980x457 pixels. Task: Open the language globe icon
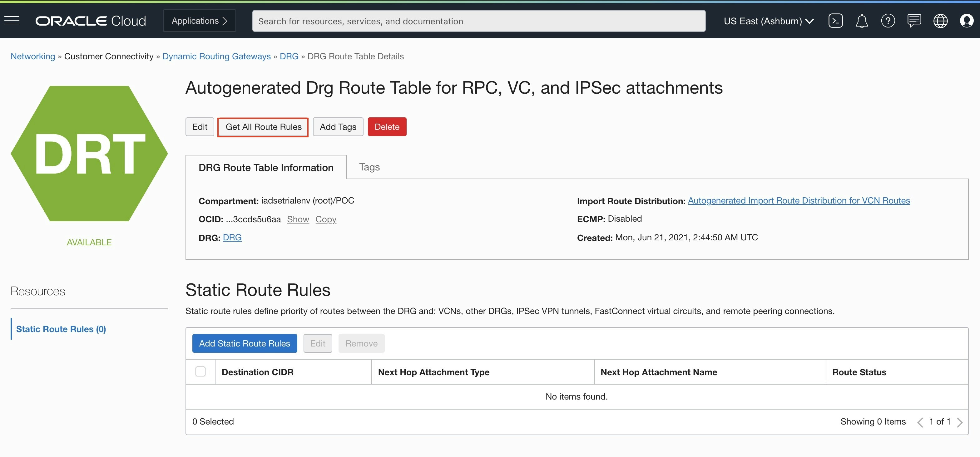point(940,21)
